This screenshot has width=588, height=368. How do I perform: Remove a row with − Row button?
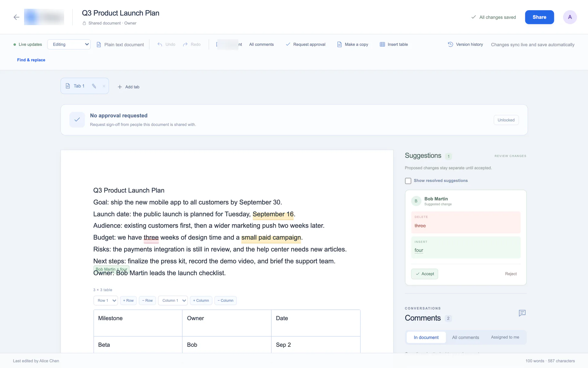click(x=147, y=301)
